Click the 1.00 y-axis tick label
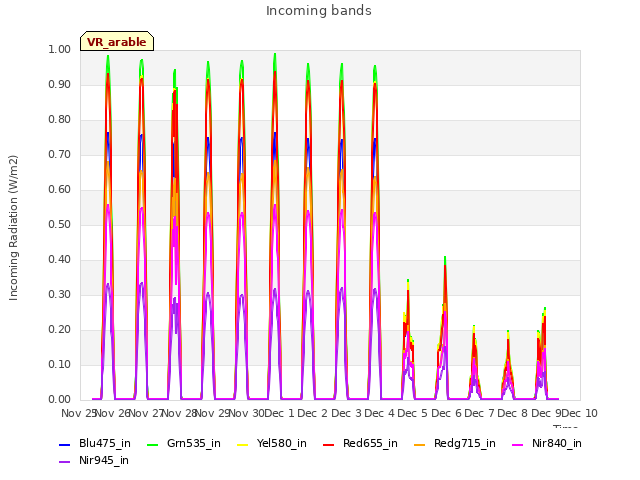The width and height of the screenshot is (640, 480). click(x=60, y=49)
